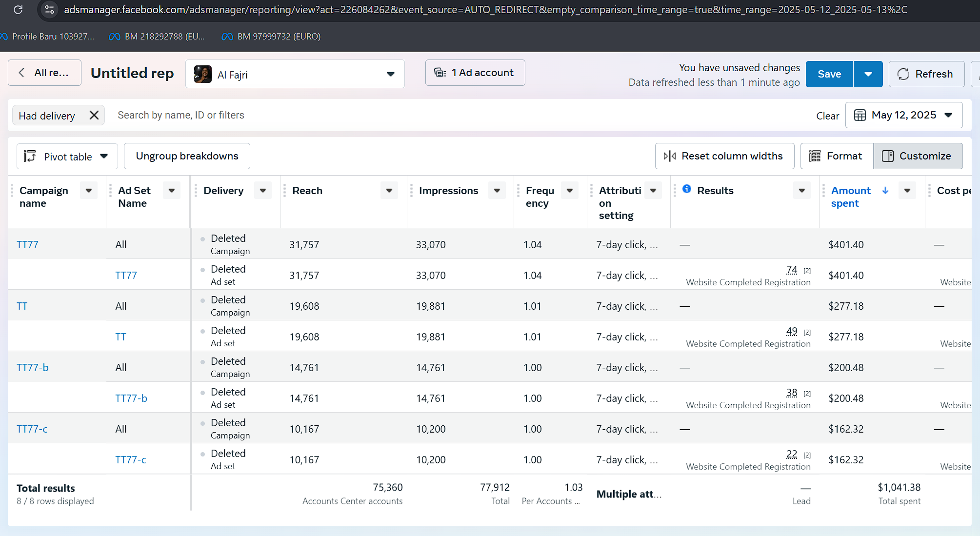The height and width of the screenshot is (536, 980).
Task: Focus the search by name filter field
Action: (x=180, y=115)
